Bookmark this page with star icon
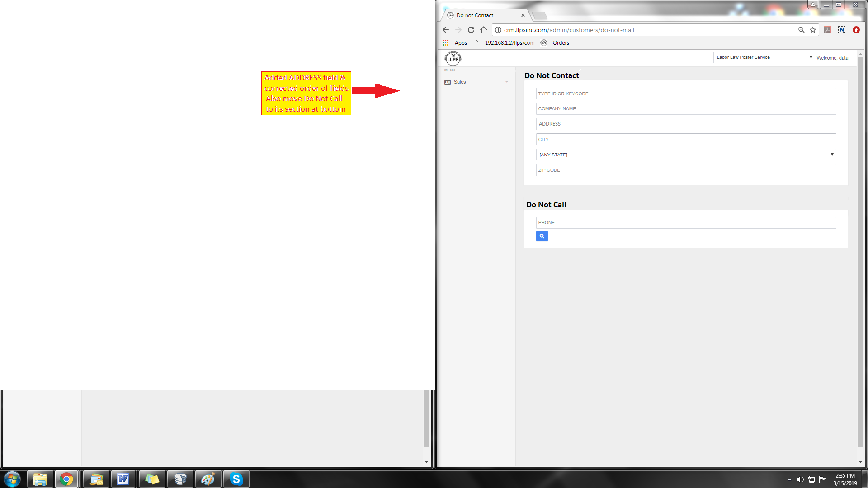 click(813, 30)
